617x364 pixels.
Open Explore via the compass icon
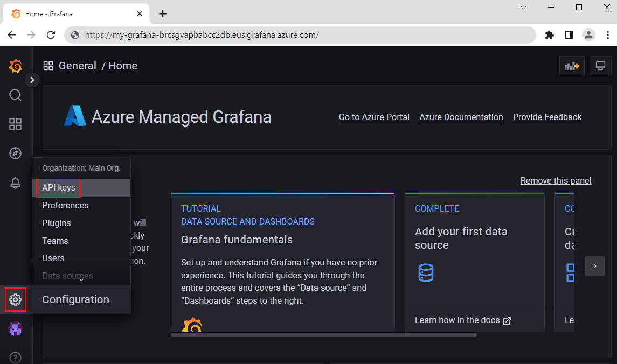(x=15, y=153)
